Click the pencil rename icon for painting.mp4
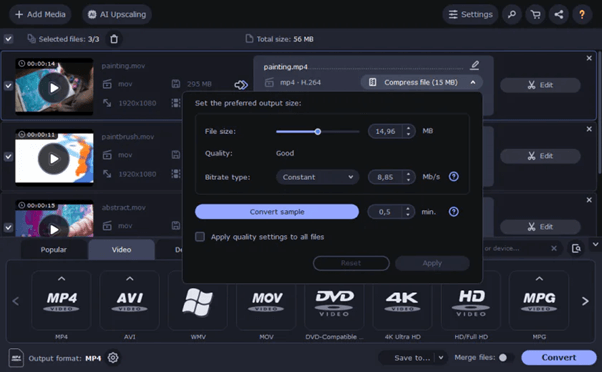This screenshot has height=372, width=602. point(475,65)
